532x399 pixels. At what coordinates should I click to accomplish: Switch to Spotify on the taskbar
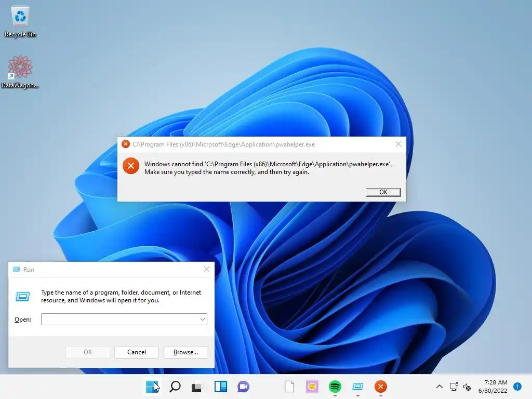[335, 387]
